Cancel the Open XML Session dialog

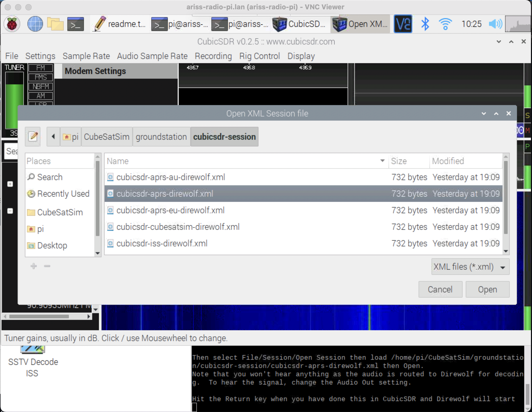(440, 289)
